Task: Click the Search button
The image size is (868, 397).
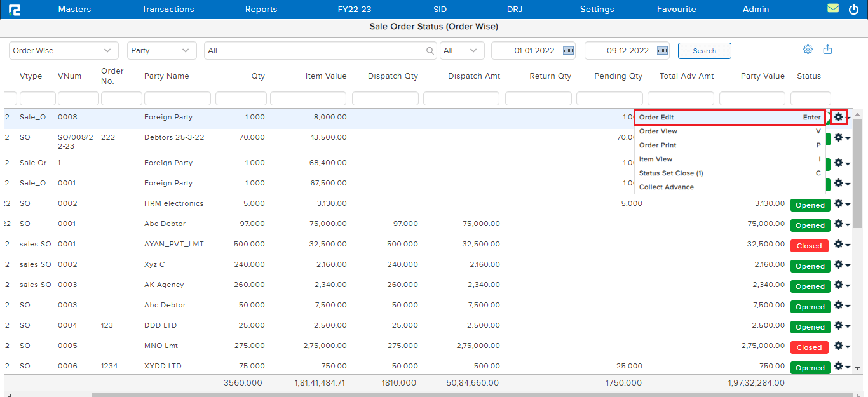Action: pos(704,51)
